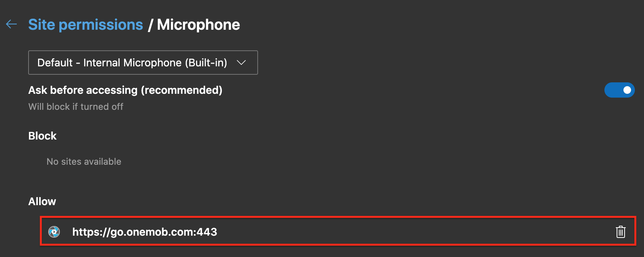This screenshot has height=257, width=644.
Task: Toggle off Ask before accessing switch
Action: (619, 90)
